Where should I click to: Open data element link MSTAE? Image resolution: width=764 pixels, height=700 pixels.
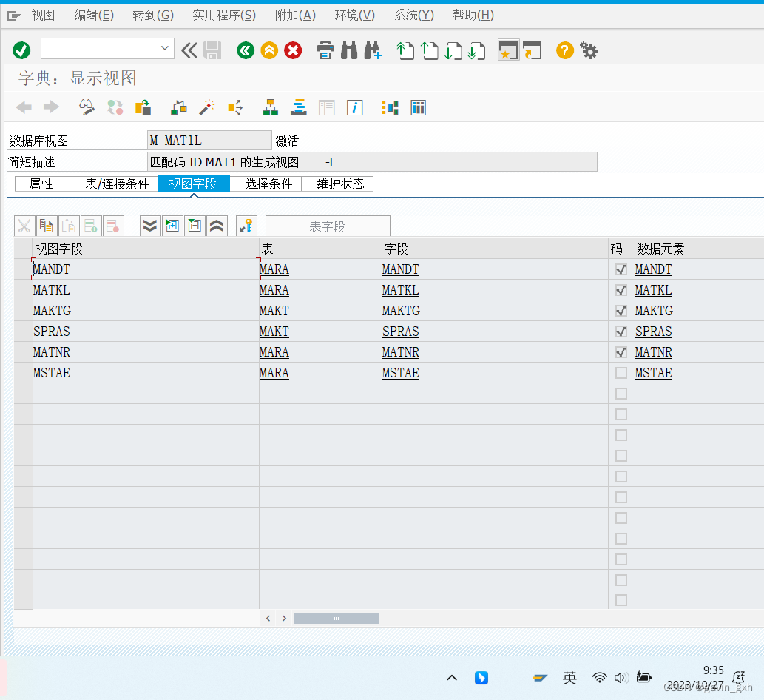(x=653, y=373)
